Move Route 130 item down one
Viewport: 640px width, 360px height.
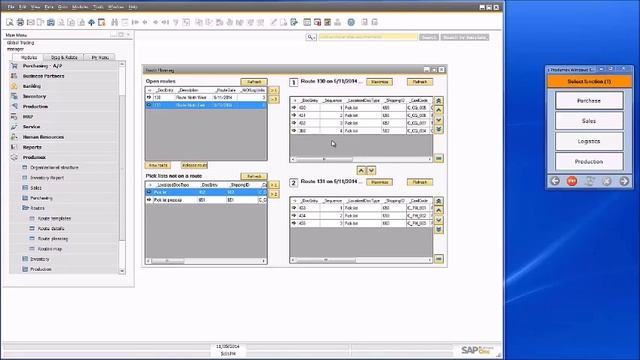click(439, 120)
